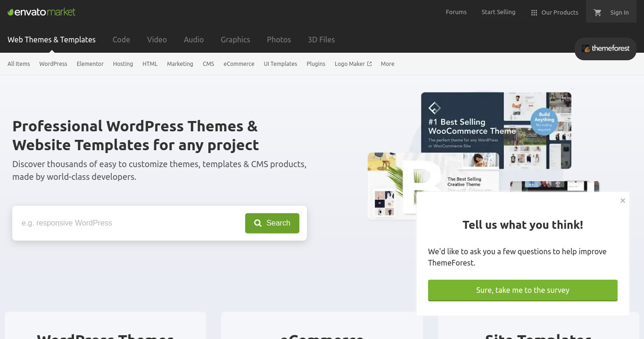Viewport: 644px width, 339px height.
Task: Close the survey popup with the X
Action: [623, 201]
